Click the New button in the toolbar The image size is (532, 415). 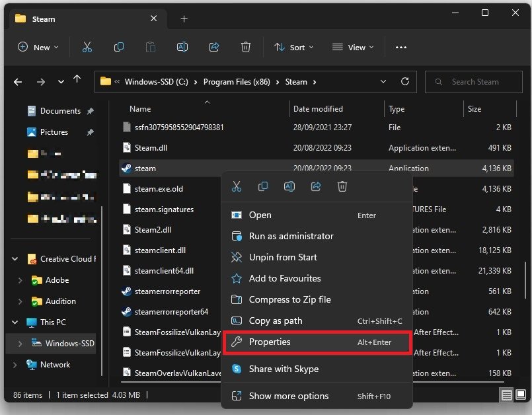38,47
